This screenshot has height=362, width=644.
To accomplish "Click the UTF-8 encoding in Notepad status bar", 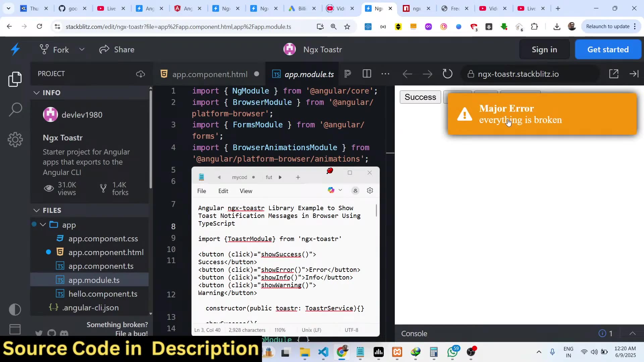I will click(x=351, y=330).
